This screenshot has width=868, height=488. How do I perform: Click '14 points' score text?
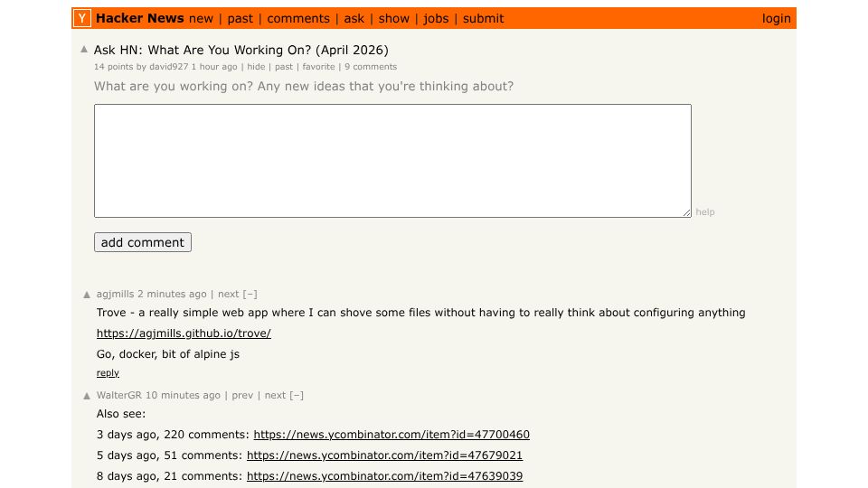[x=114, y=66]
